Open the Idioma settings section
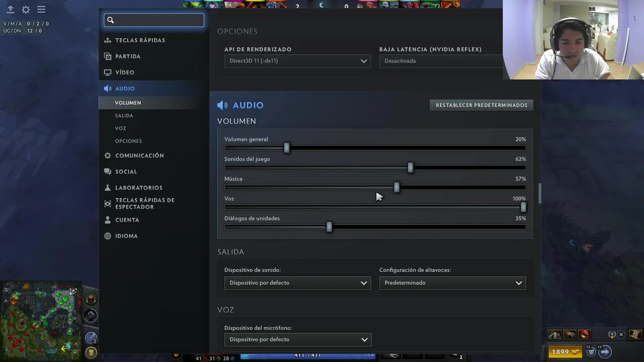 126,236
